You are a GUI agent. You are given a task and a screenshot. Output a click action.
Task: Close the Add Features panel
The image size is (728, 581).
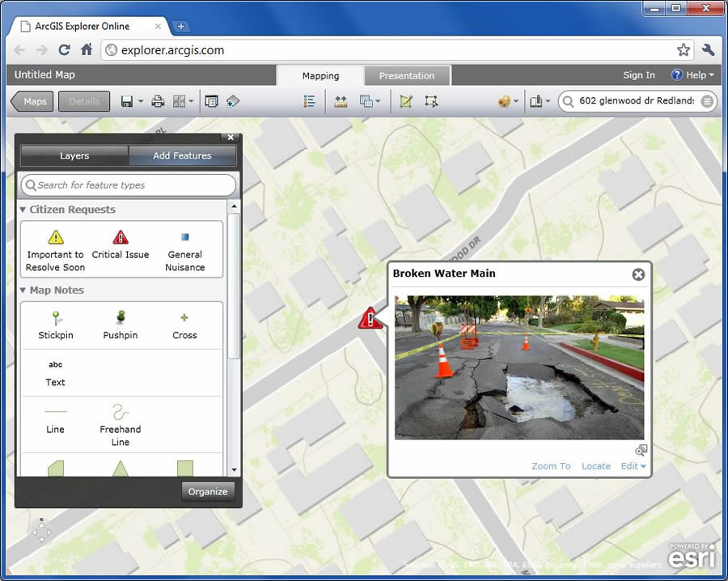tap(231, 138)
